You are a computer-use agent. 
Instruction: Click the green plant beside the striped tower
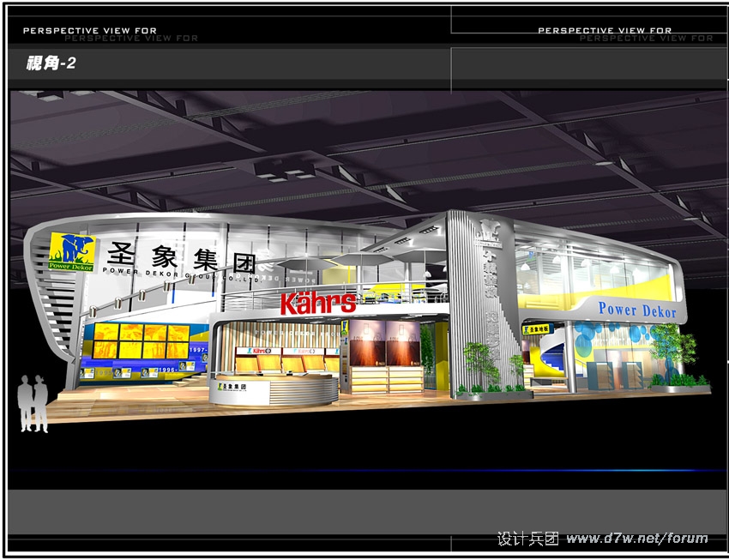point(479,364)
